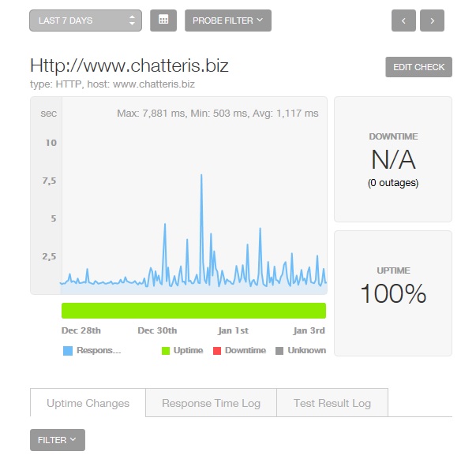The height and width of the screenshot is (455, 476).
Task: Click the tallest response time spike
Action: [201, 175]
